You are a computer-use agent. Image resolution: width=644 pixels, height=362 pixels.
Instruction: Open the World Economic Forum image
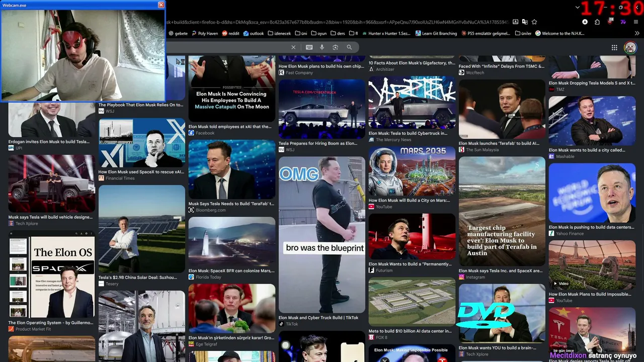click(x=592, y=193)
